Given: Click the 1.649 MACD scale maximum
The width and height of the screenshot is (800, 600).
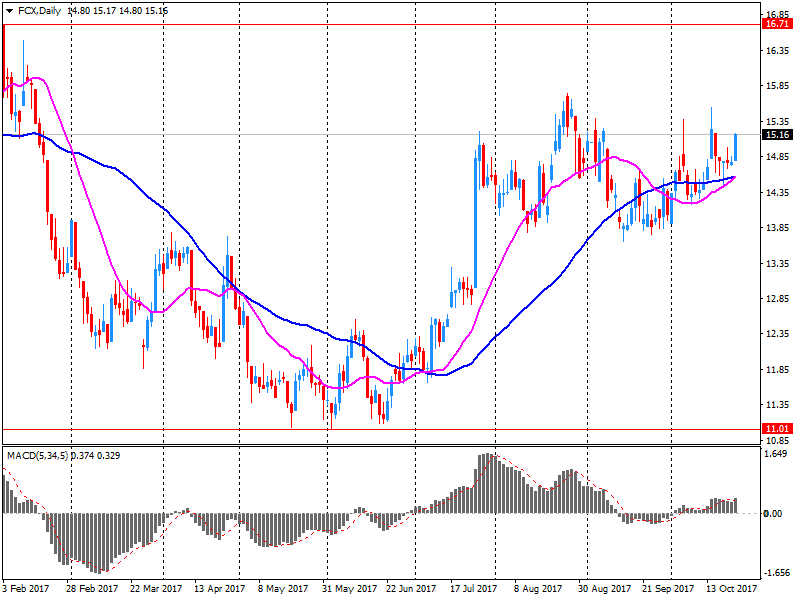Looking at the screenshot, I should pos(776,454).
